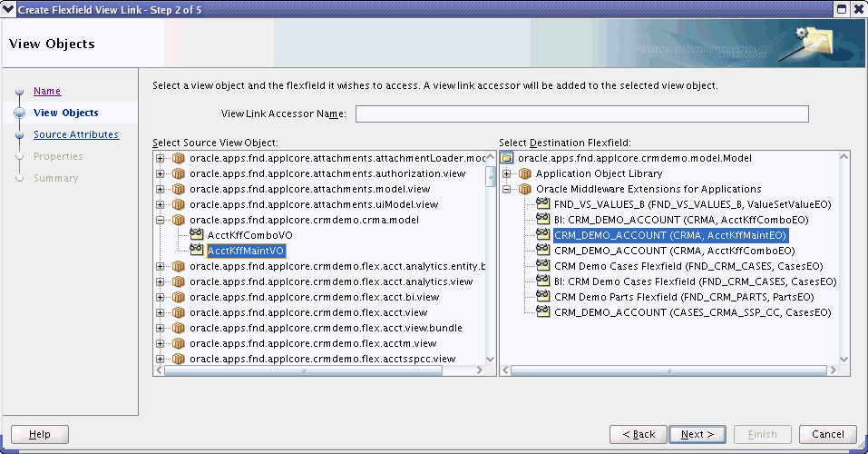The width and height of the screenshot is (868, 454).
Task: Click icon of CRM_DEMO_ACCOUNT AcctKffMaintEO
Action: pyautogui.click(x=543, y=235)
